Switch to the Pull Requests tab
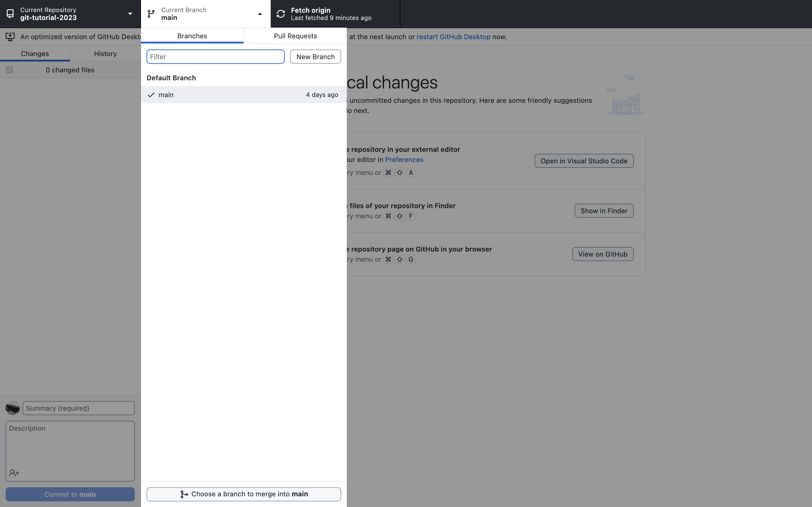Image resolution: width=812 pixels, height=507 pixels. (295, 36)
